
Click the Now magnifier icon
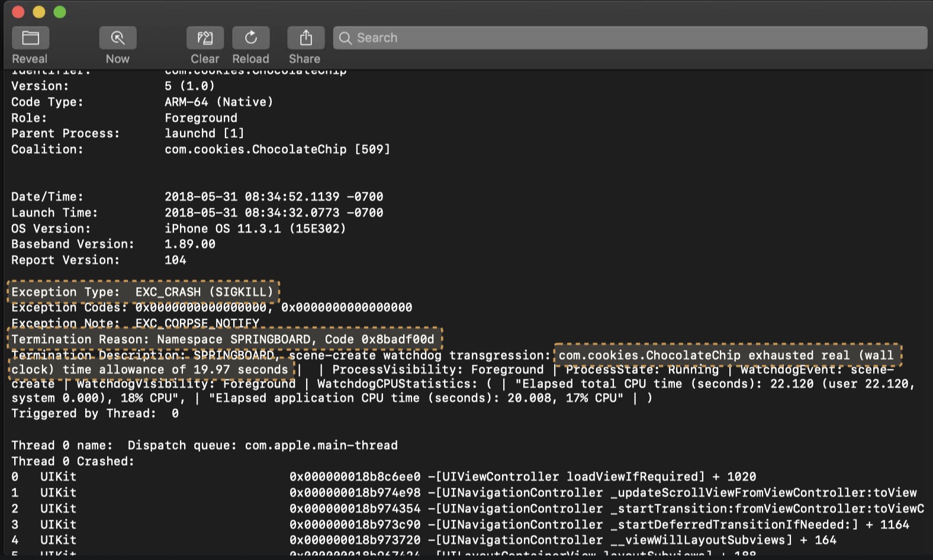pyautogui.click(x=118, y=38)
